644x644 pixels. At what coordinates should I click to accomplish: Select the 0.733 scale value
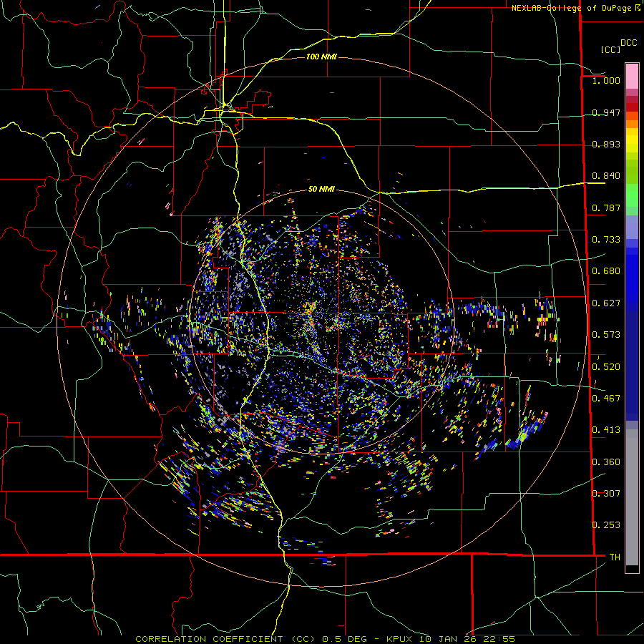[606, 240]
